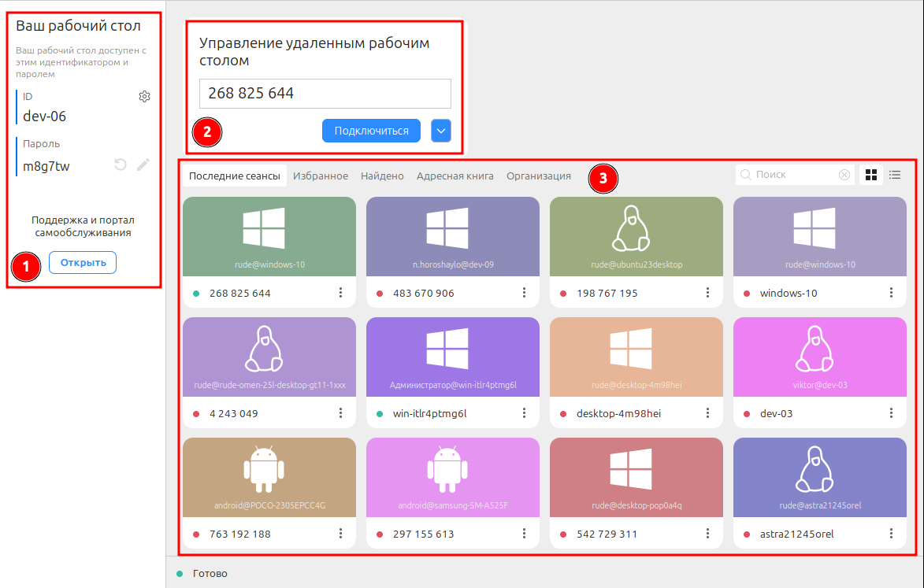Click session label dev-03
The height and width of the screenshot is (588, 924).
coord(776,414)
